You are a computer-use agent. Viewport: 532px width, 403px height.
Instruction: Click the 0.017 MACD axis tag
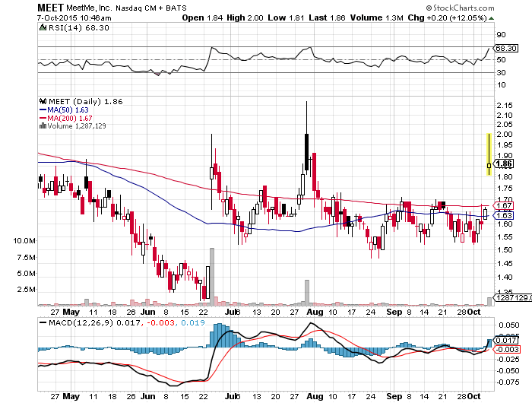(x=506, y=340)
